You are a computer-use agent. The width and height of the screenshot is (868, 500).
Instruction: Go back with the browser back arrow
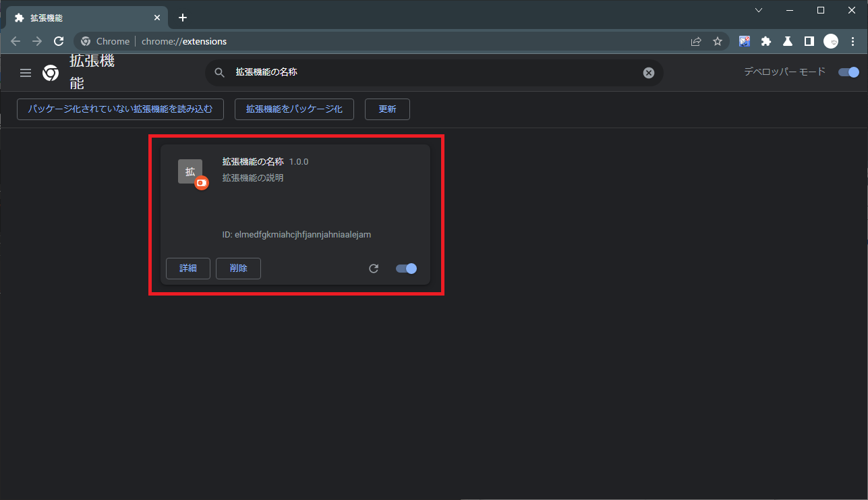pos(16,41)
